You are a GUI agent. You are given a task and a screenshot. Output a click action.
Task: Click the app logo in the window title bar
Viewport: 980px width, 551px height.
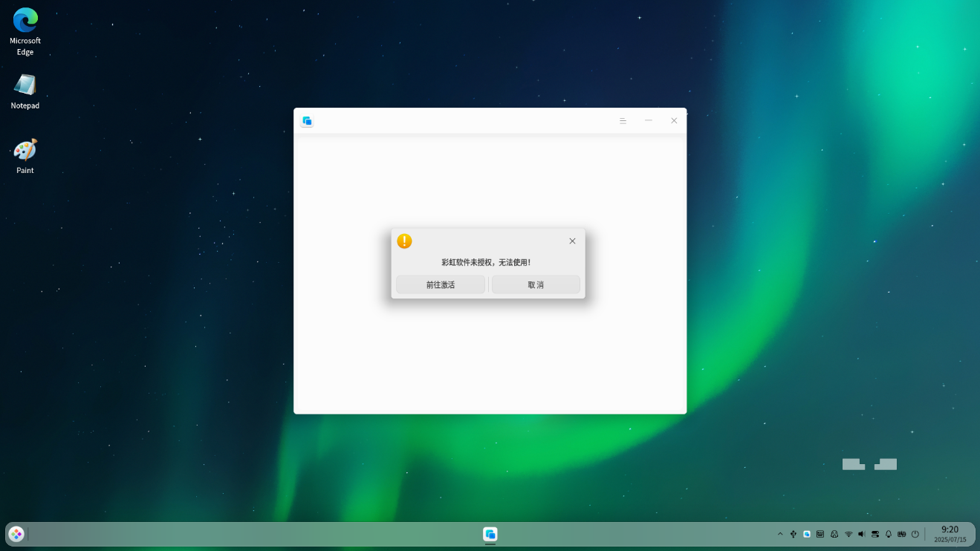pos(307,121)
